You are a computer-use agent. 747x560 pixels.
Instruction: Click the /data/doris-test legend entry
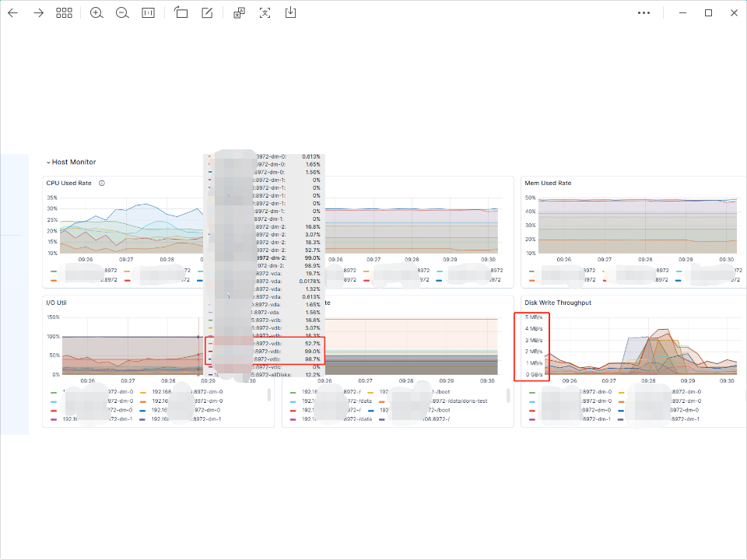click(461, 401)
